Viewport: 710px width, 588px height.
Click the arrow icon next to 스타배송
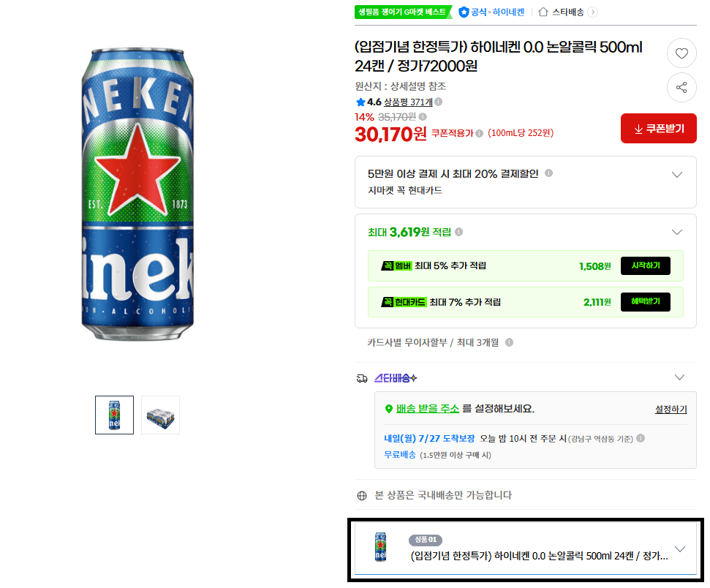[592, 12]
